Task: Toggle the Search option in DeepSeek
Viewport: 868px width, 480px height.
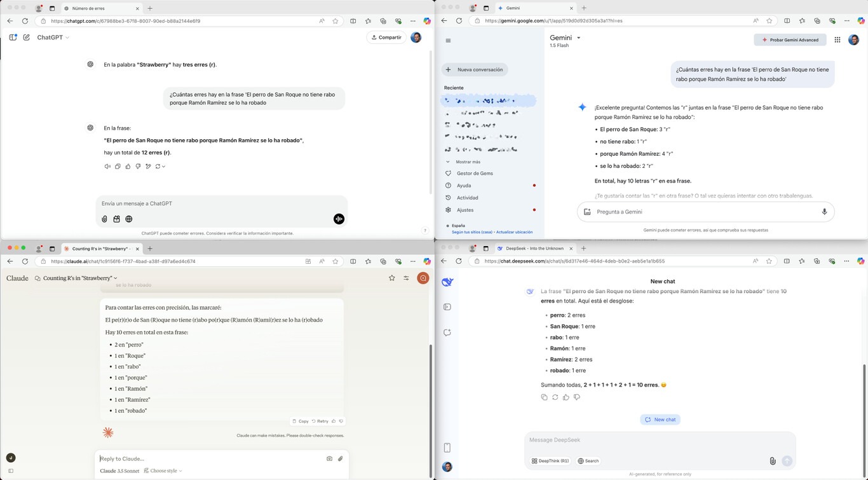Action: pos(588,461)
